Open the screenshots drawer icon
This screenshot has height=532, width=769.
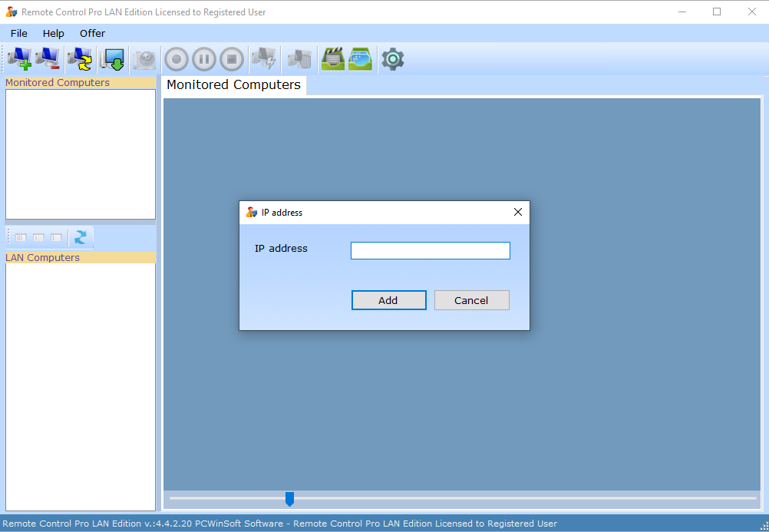(x=361, y=59)
